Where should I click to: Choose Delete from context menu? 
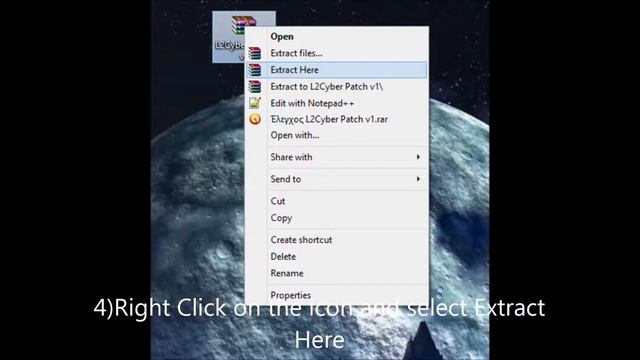pos(337,257)
